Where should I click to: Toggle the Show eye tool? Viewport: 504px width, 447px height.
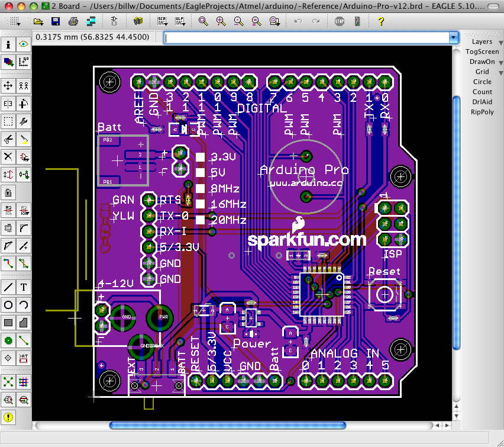24,44
